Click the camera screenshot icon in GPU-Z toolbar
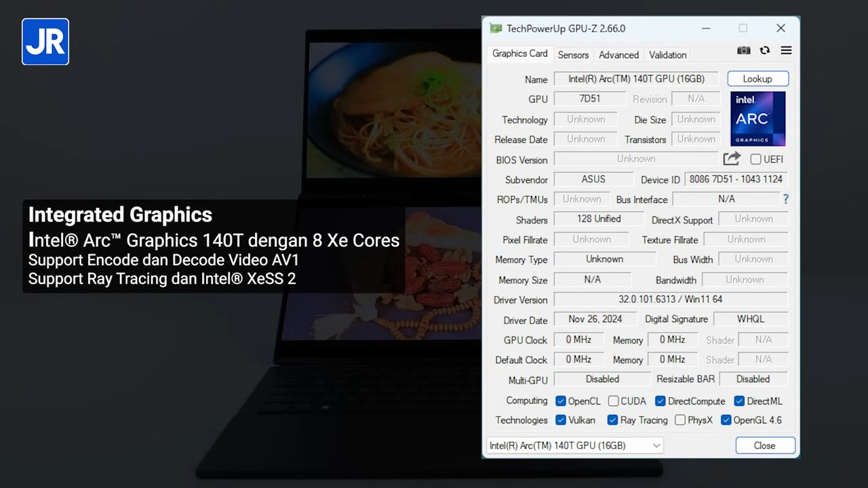The image size is (868, 488). (x=743, y=50)
